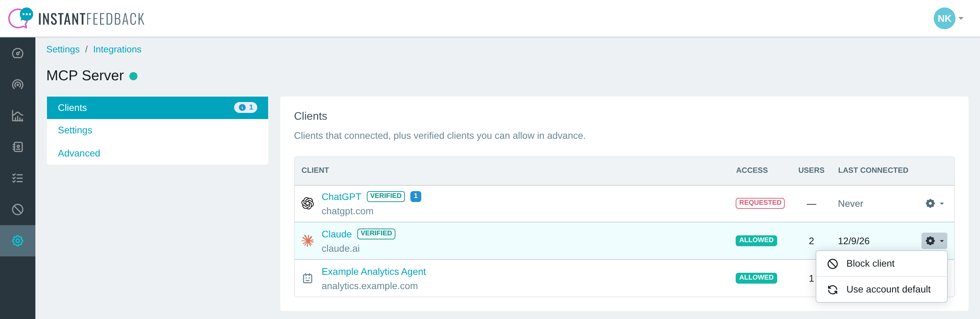Click the ChatGPT logo icon
The image size is (980, 319).
(x=307, y=203)
